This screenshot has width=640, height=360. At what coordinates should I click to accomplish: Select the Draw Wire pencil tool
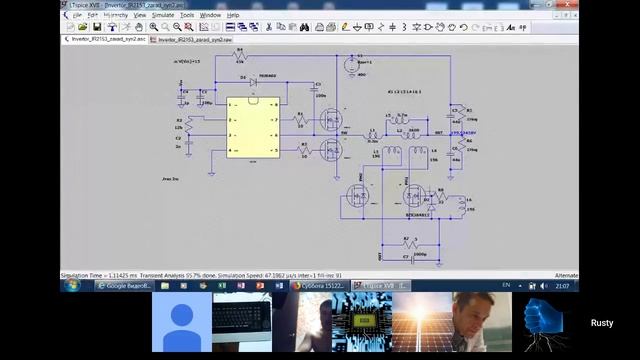pos(345,27)
